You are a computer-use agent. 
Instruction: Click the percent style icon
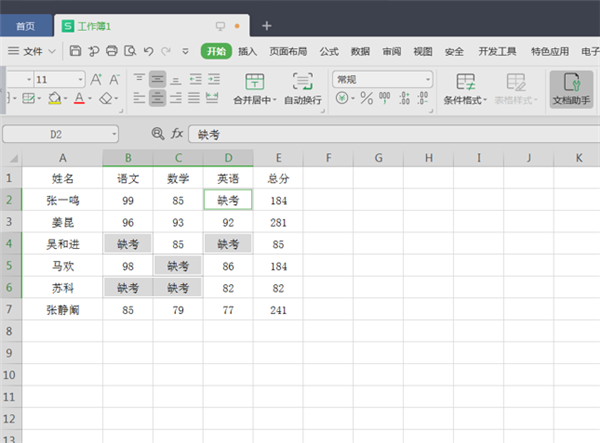(x=366, y=98)
